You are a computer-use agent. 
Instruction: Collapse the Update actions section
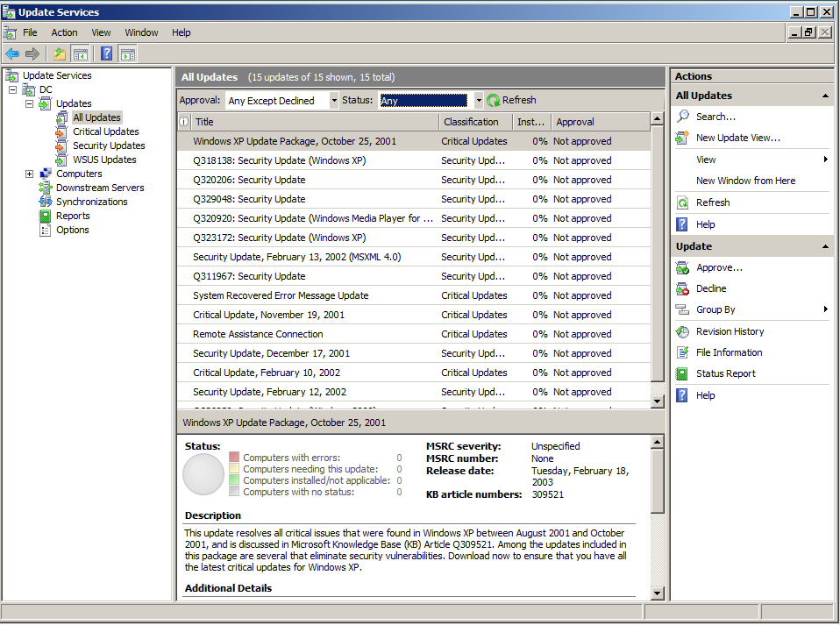[x=826, y=246]
